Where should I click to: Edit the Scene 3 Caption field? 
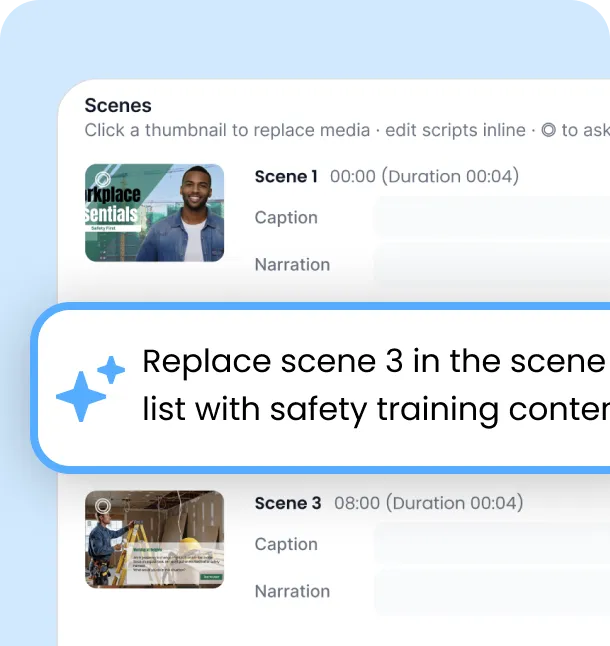click(x=492, y=544)
